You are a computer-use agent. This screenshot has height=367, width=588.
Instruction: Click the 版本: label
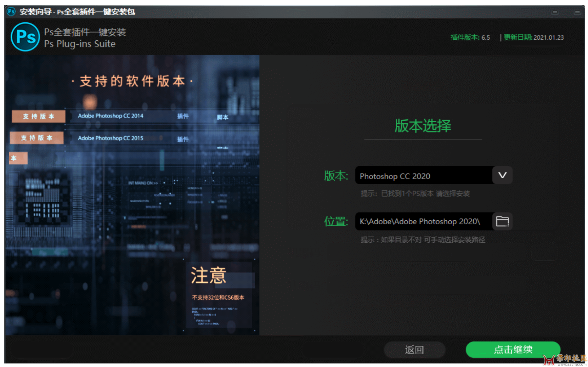pyautogui.click(x=336, y=176)
